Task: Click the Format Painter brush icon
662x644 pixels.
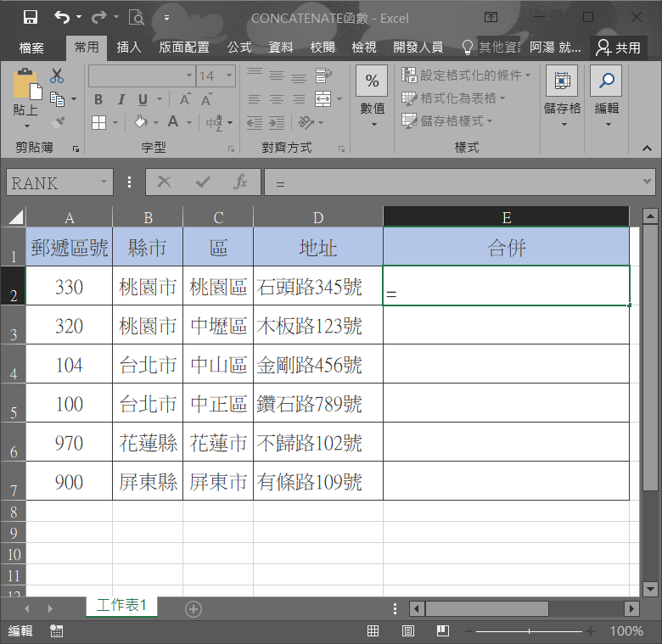Action: [x=57, y=122]
